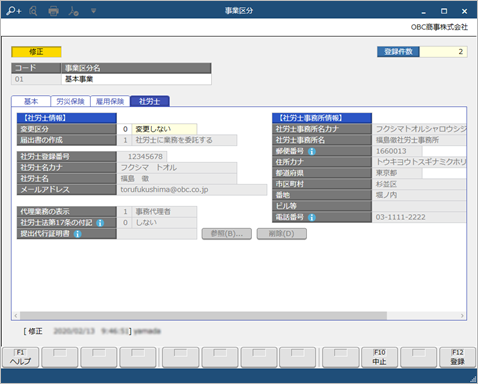Click the F10 中止 function key

tap(379, 357)
